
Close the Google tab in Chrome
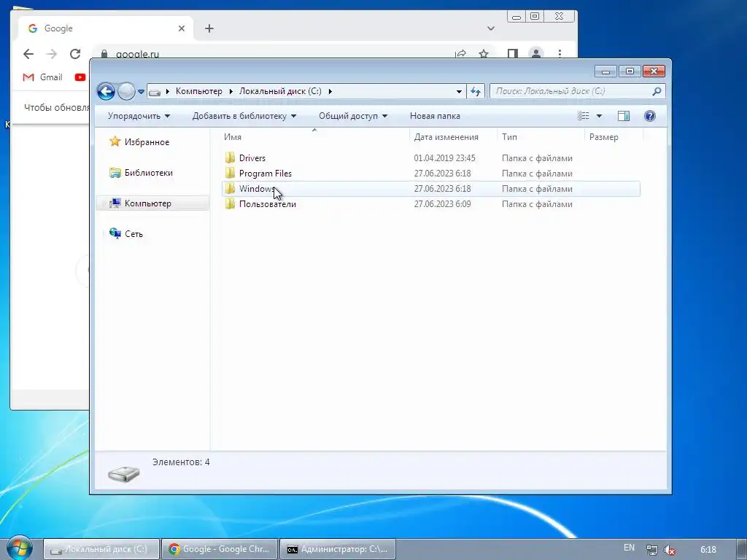[x=182, y=28]
